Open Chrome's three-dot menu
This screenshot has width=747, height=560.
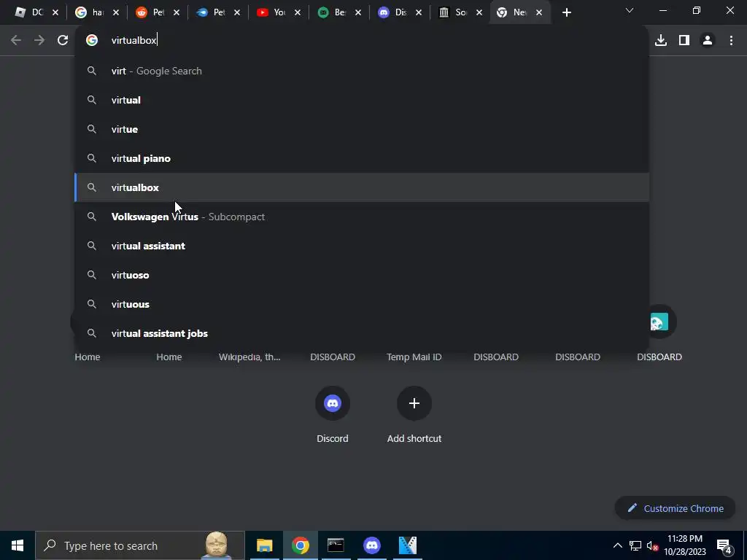[731, 41]
